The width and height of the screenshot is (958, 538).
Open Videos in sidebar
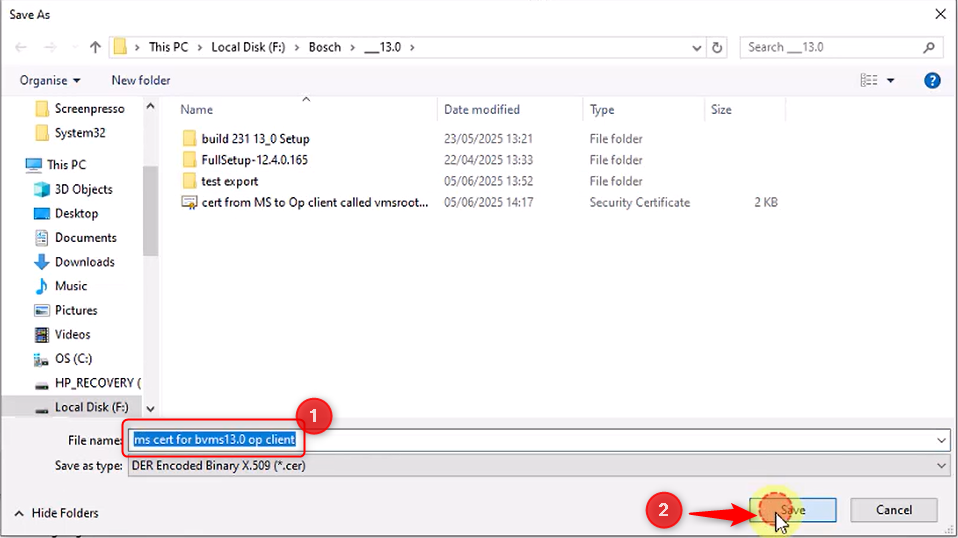(x=72, y=335)
